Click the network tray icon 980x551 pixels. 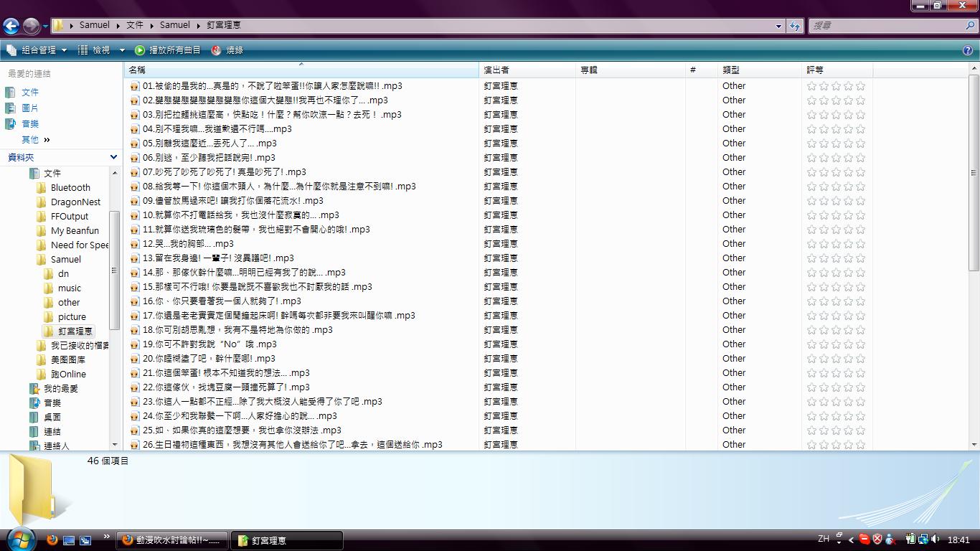coord(923,540)
